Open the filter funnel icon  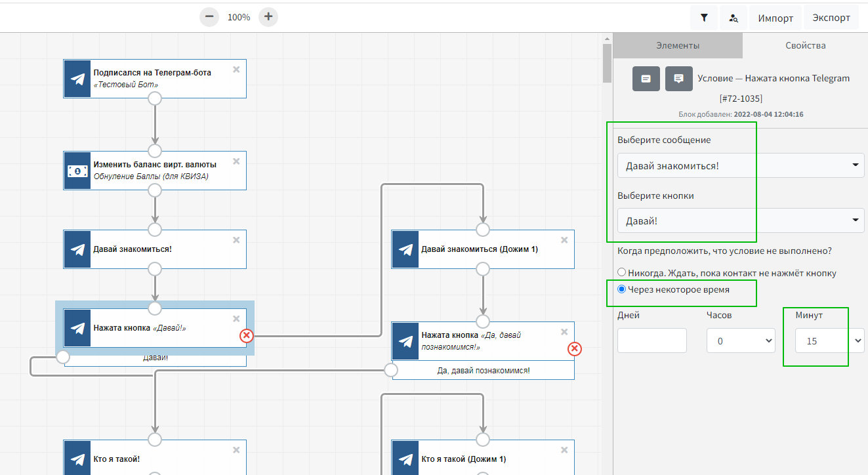704,18
